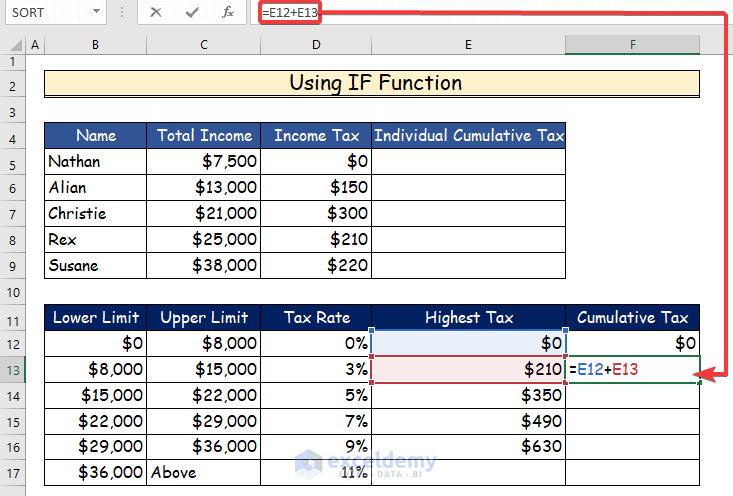Click the 3% tax rate cell
This screenshot has width=733, height=496.
pyautogui.click(x=316, y=370)
